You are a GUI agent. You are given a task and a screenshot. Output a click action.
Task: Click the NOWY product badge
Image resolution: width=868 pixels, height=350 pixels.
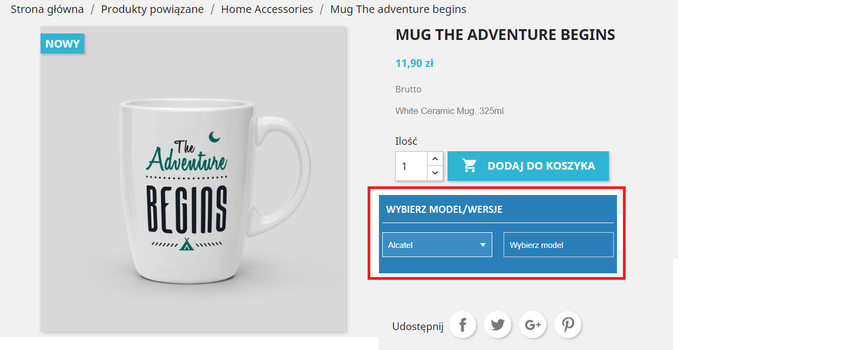[62, 44]
